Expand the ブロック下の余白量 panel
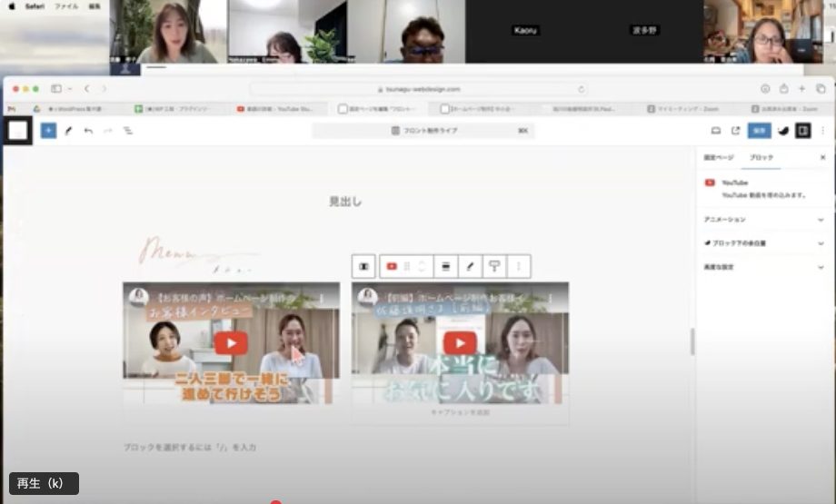Image resolution: width=836 pixels, height=504 pixels. click(761, 243)
